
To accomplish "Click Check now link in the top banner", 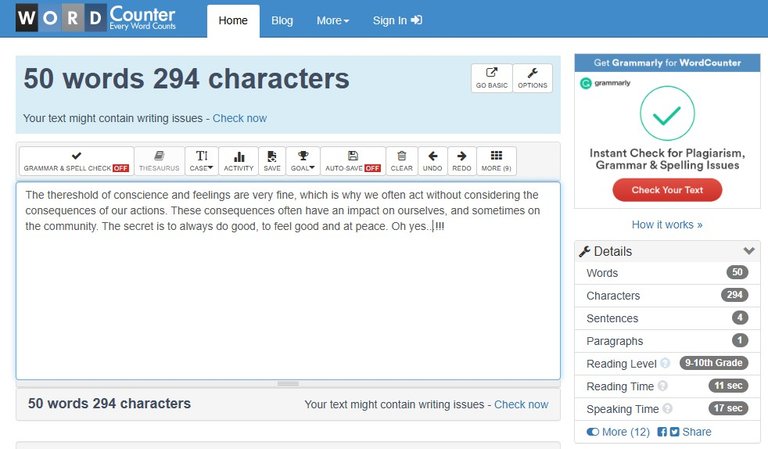I will tap(240, 118).
